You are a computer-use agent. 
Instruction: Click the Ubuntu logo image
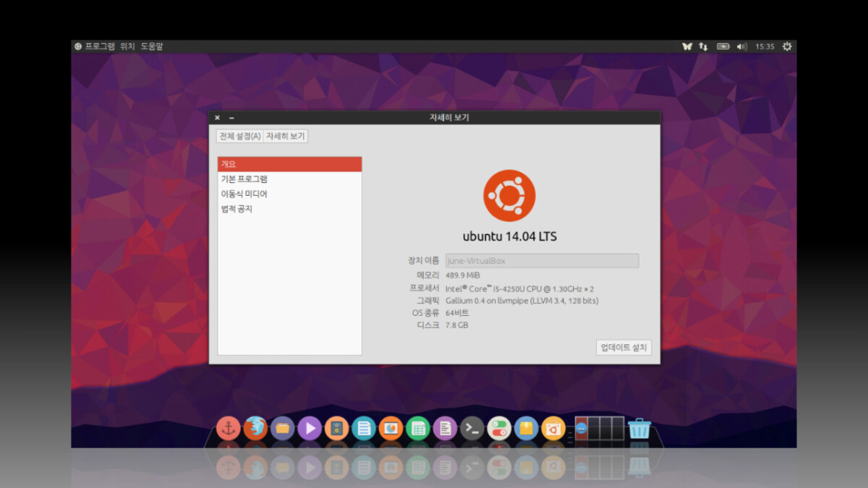click(x=509, y=195)
